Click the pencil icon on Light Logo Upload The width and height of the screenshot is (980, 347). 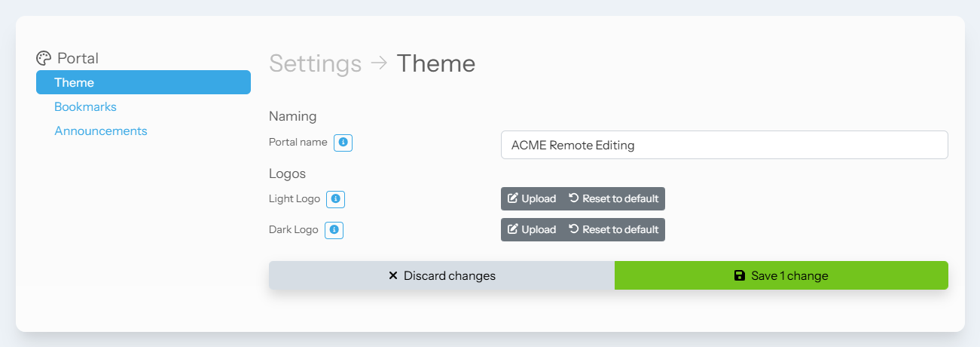tap(513, 198)
